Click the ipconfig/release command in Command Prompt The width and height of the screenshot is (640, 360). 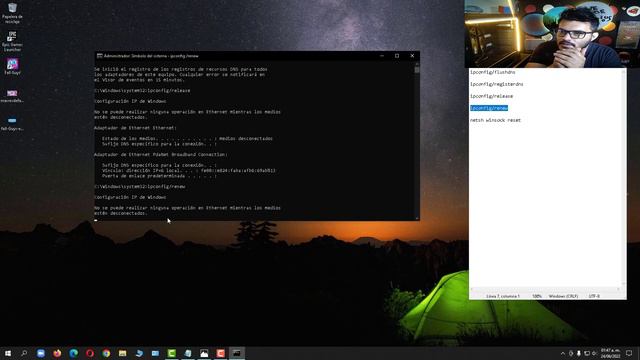169,91
